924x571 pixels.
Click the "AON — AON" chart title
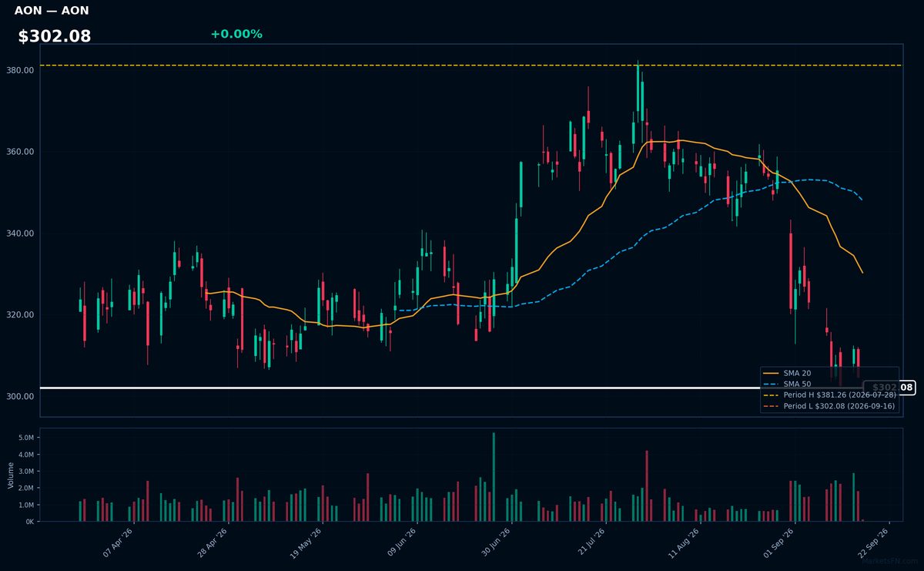pos(52,11)
